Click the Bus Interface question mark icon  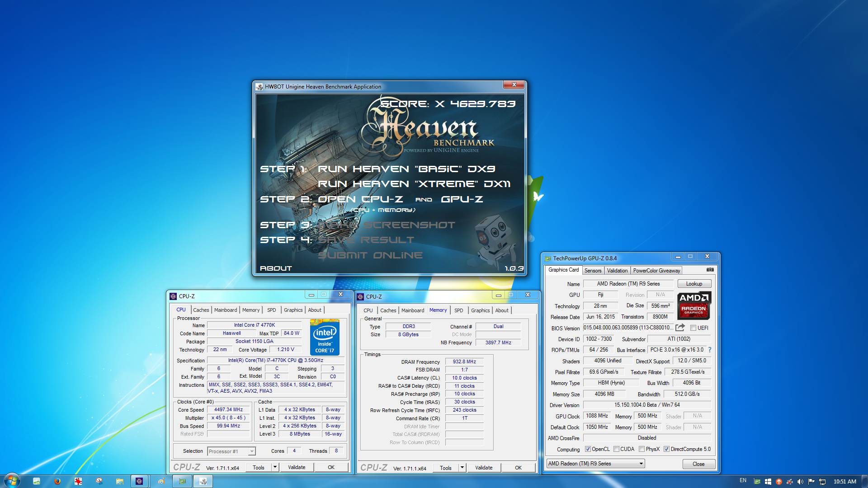[x=709, y=350]
